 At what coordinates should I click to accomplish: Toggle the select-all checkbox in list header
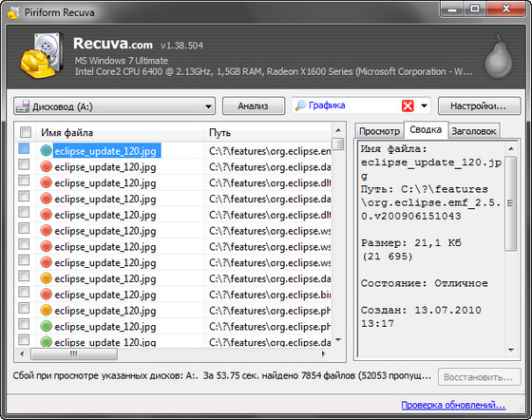26,132
